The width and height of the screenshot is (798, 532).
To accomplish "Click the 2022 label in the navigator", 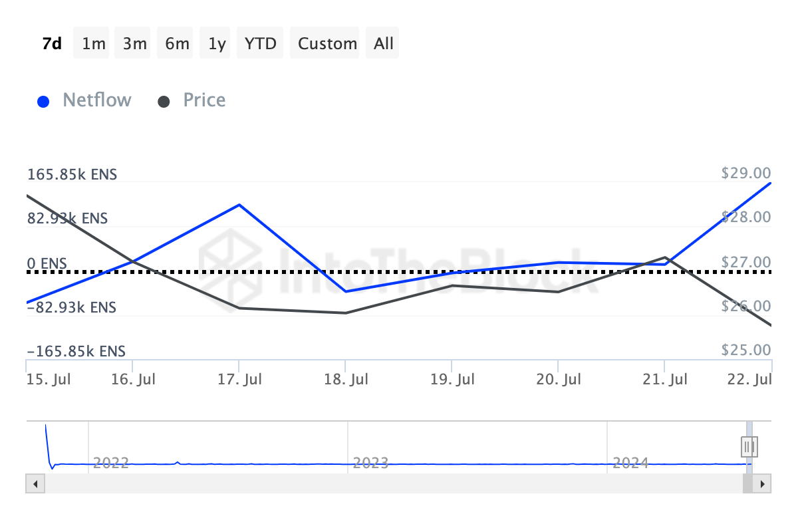I will pyautogui.click(x=110, y=462).
